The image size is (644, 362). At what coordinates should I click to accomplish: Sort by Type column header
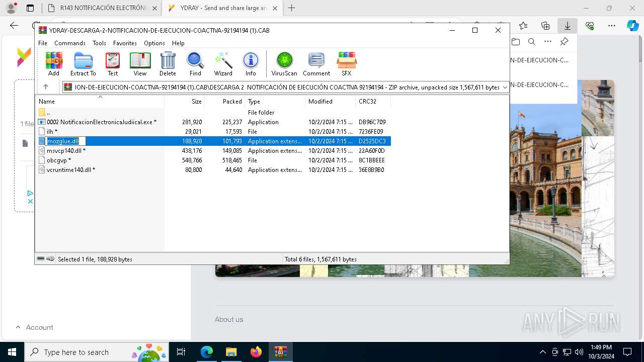pos(275,101)
